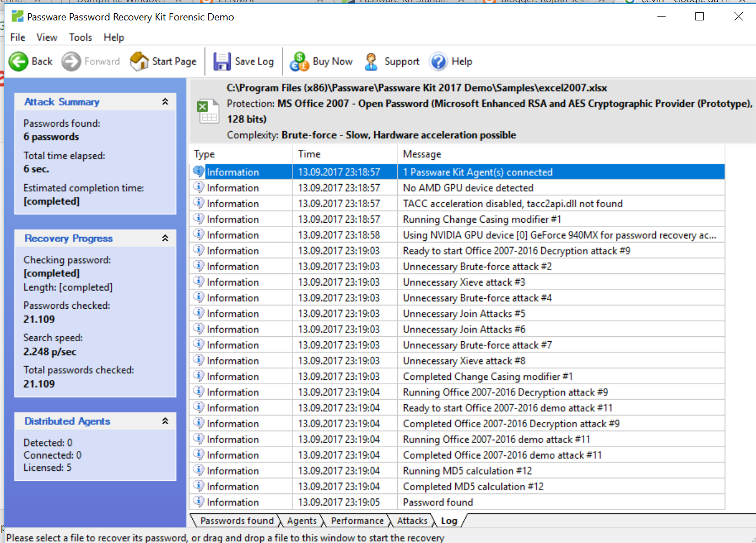Open the View menu
756x543 pixels.
47,37
